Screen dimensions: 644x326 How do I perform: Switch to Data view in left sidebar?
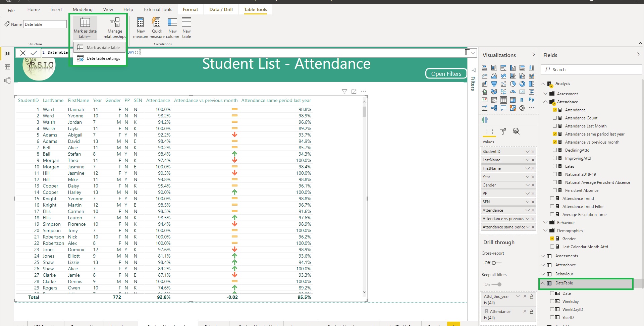click(x=7, y=67)
